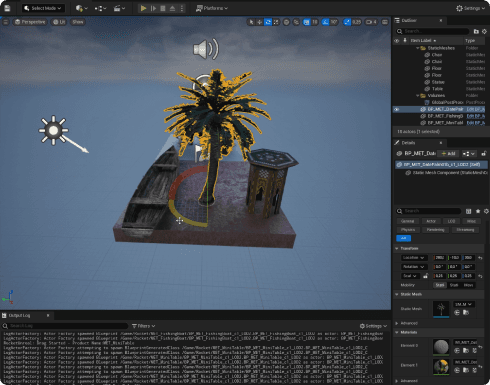This screenshot has width=490, height=385.
Task: Click the Add component button
Action: click(448, 154)
